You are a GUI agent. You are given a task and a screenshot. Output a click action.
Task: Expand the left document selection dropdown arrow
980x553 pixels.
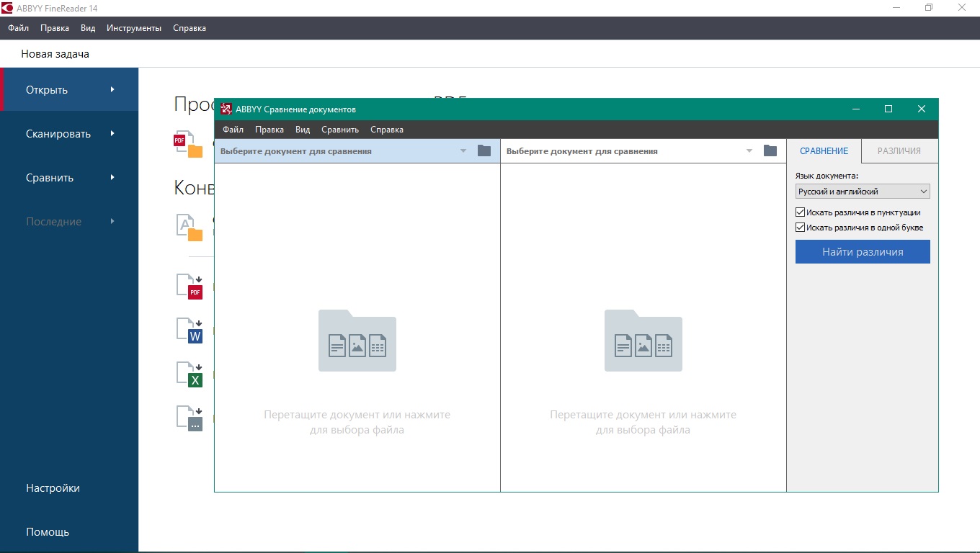point(464,151)
